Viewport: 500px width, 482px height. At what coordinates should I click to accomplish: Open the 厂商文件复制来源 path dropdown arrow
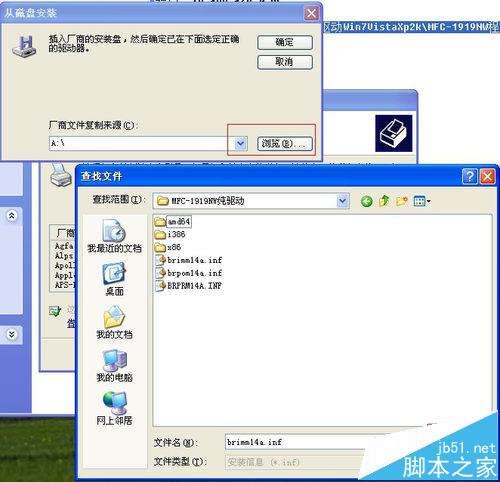[241, 144]
